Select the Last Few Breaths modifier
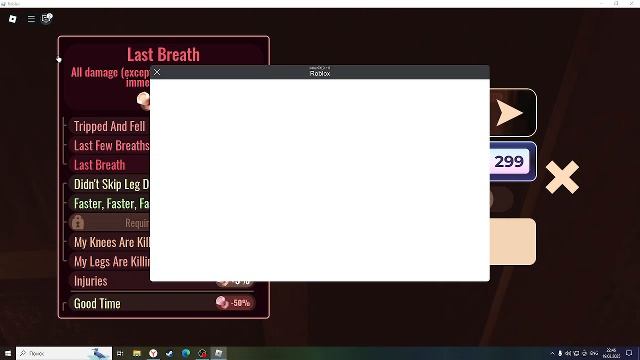Screen dimensions: 640x360 point(109,145)
